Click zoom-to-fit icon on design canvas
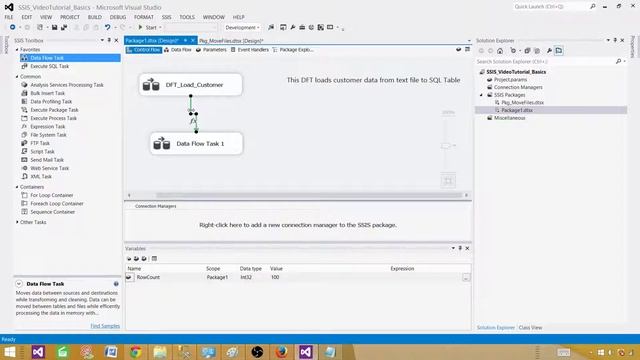The width and height of the screenshot is (640, 360). [448, 181]
